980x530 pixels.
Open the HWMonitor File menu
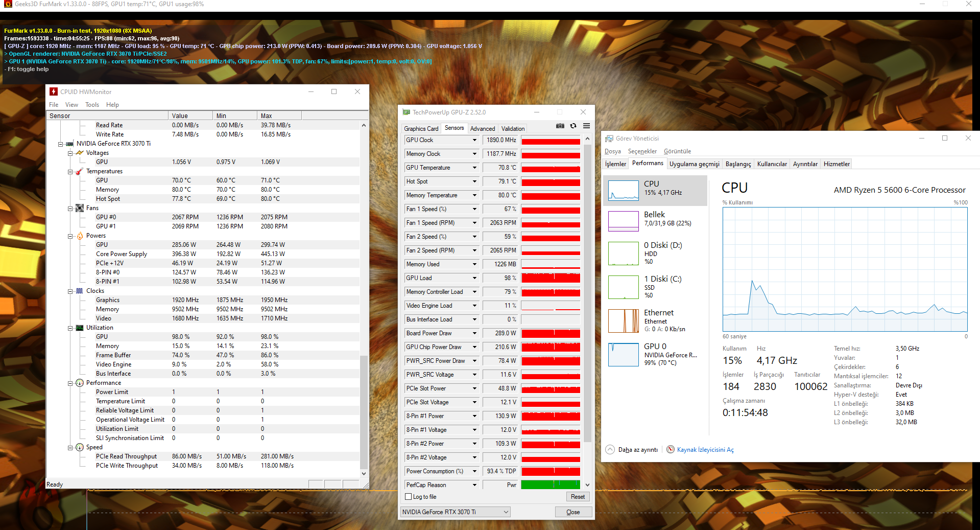[x=54, y=105]
